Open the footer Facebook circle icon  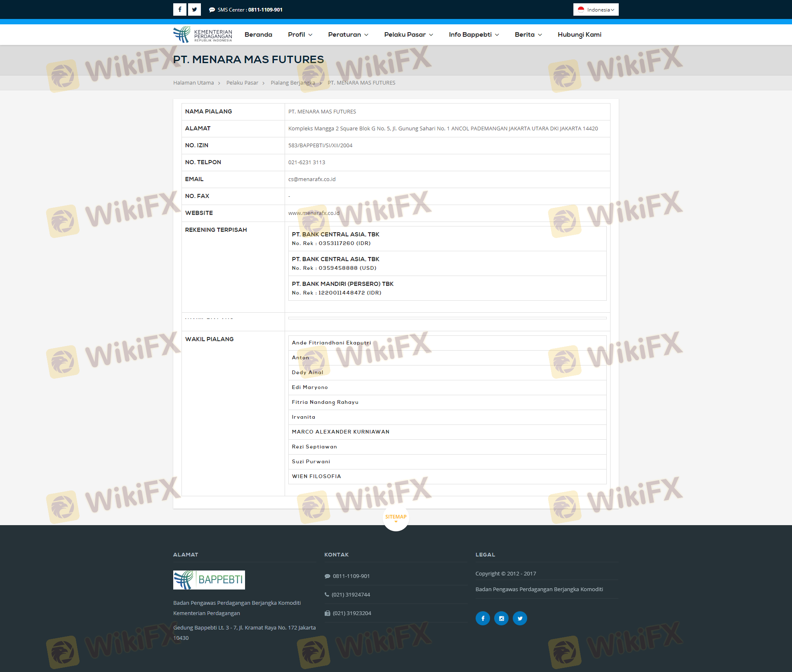483,618
